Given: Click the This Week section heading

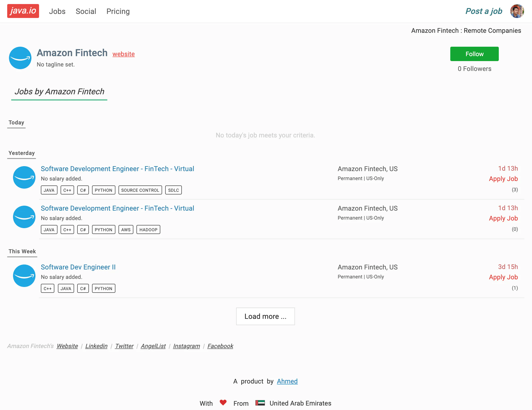Looking at the screenshot, I should (22, 251).
